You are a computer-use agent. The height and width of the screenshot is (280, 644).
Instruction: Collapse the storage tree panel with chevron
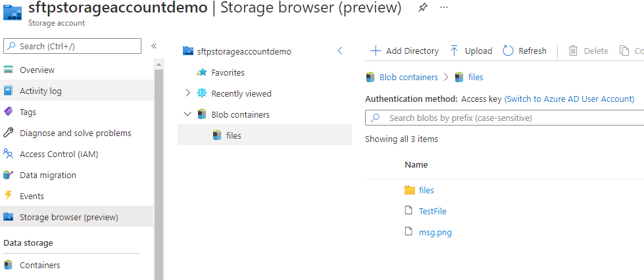[339, 51]
